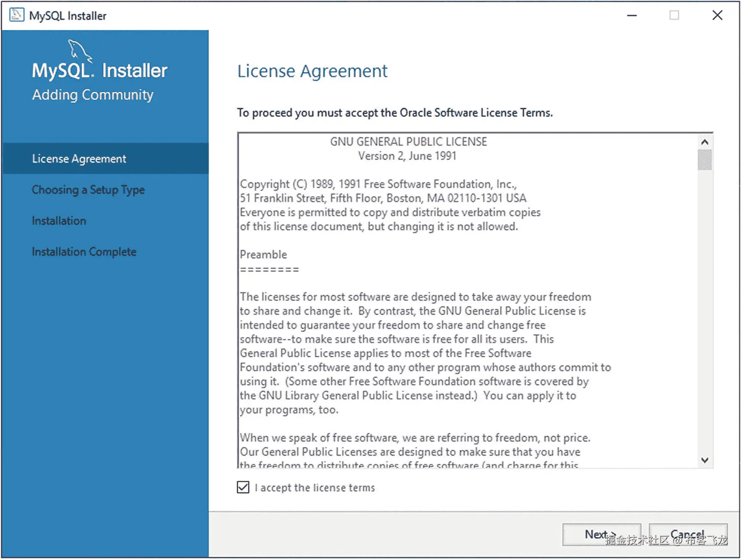Click the Cancel button
The image size is (742, 560).
point(688,534)
